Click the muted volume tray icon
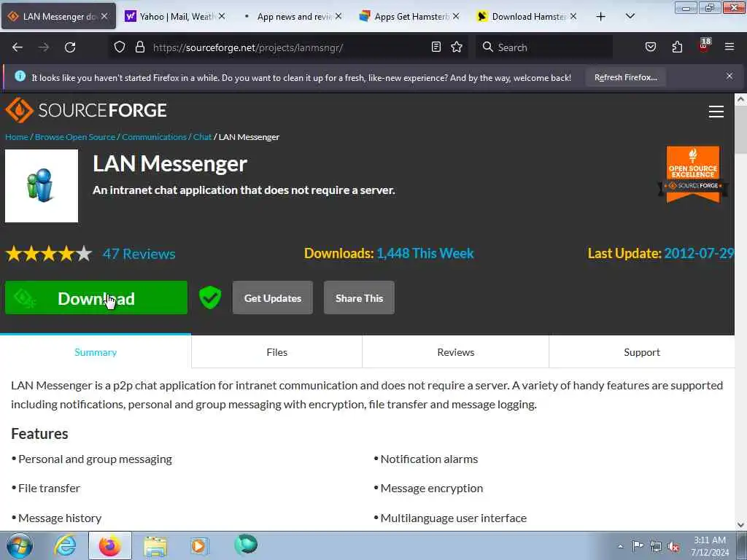Screen dimensions: 747x560 click(x=673, y=546)
